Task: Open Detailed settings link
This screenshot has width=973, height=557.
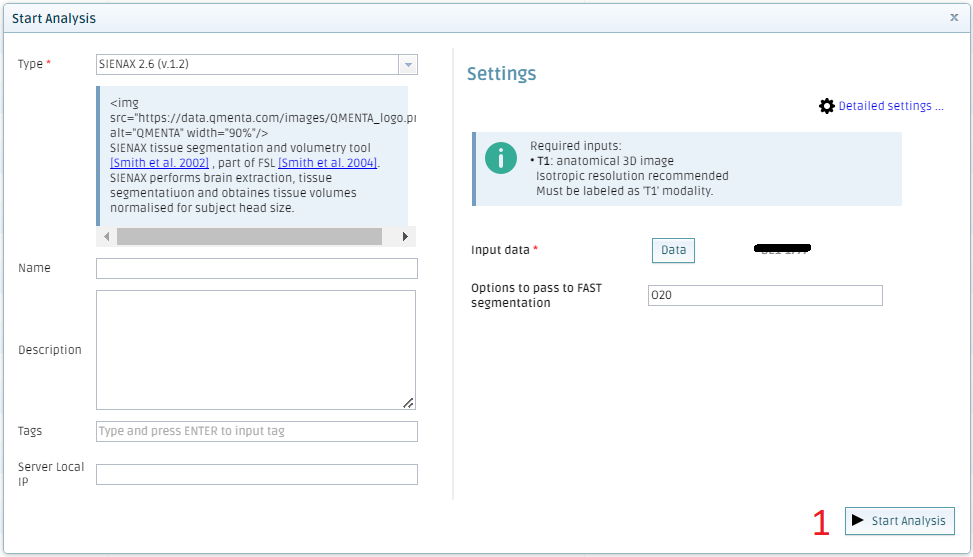Action: 891,106
